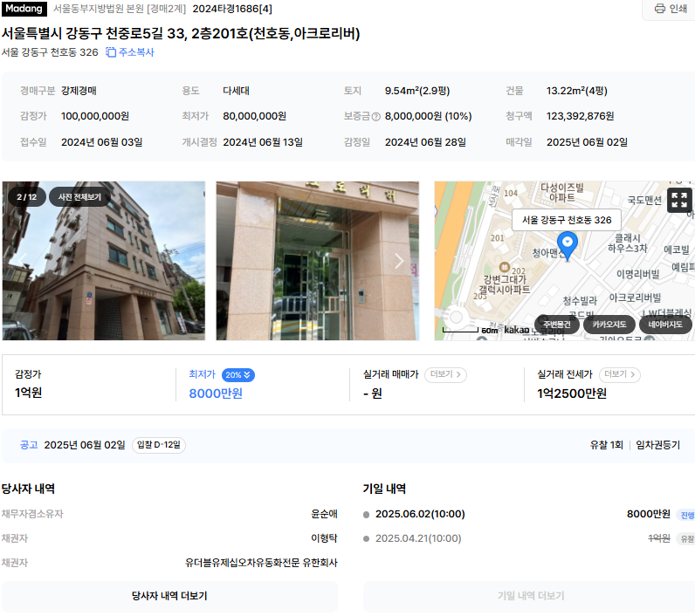
Task: Click the 1억2500만원 jeonse price
Action: pos(572,394)
